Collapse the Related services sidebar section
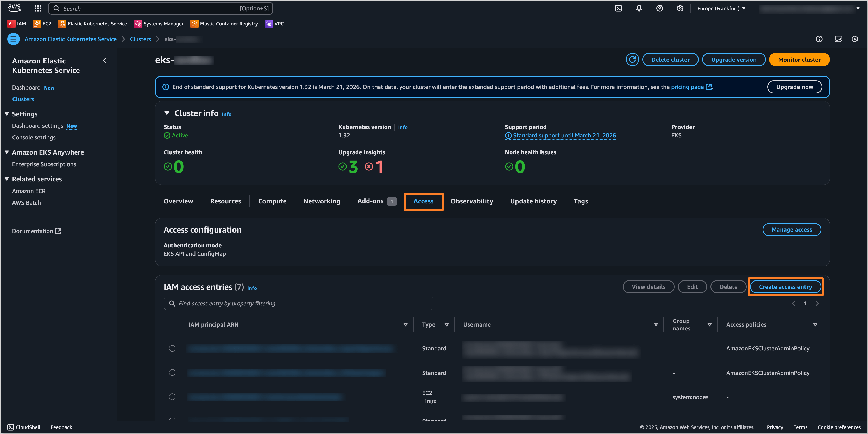The height and width of the screenshot is (434, 868). 7,179
